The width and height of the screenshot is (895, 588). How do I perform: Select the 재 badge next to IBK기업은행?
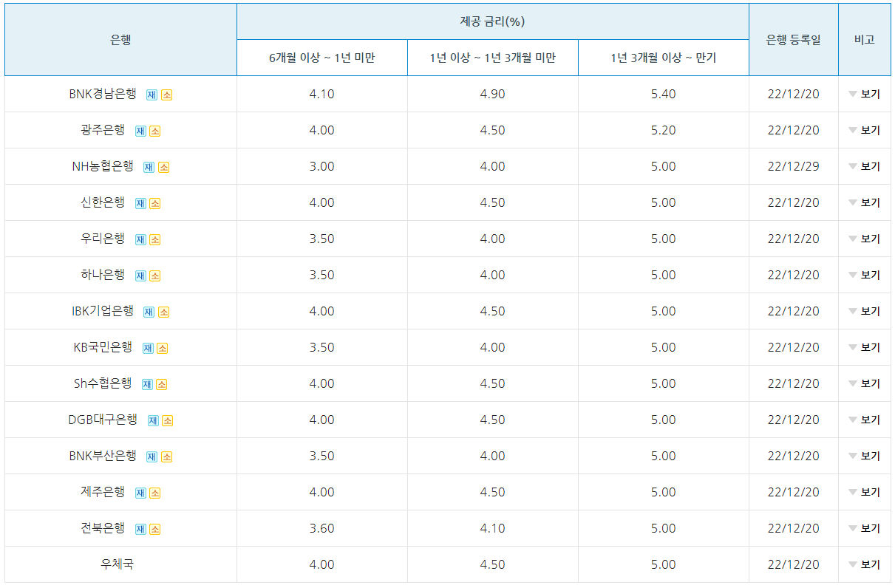pyautogui.click(x=149, y=312)
